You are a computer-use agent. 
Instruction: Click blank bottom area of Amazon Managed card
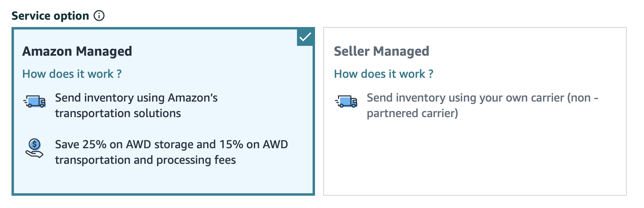tap(163, 180)
